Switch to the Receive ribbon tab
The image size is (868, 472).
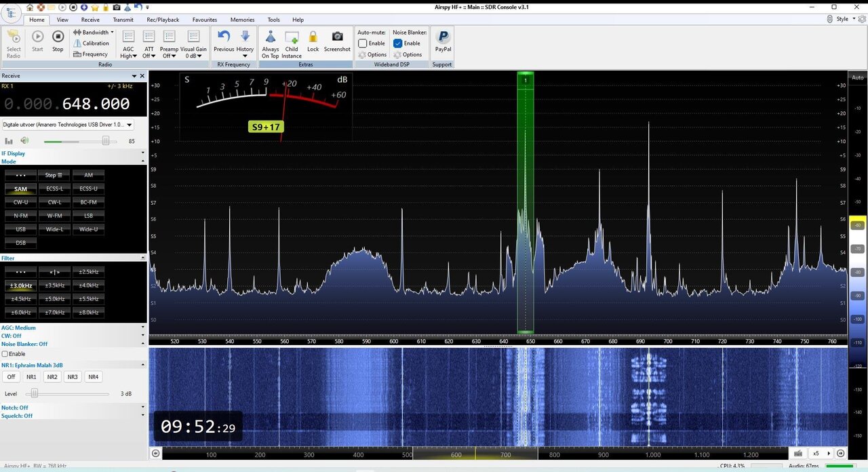pyautogui.click(x=90, y=20)
